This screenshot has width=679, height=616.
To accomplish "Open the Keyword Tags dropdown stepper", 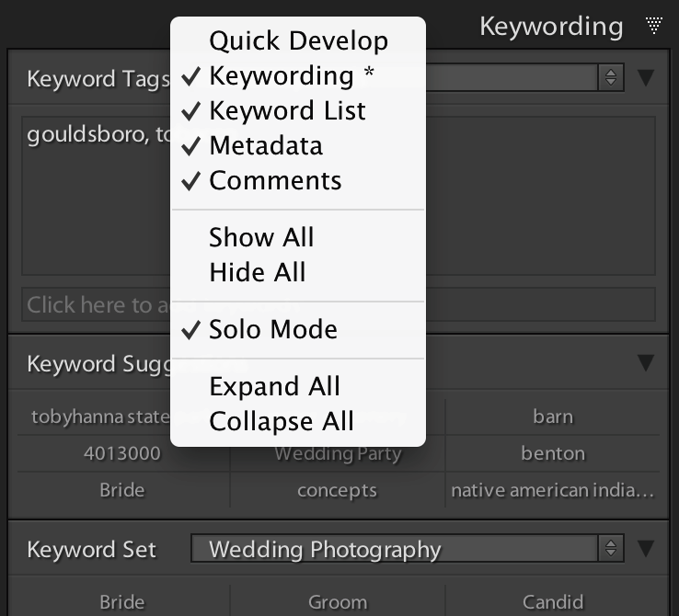I will [610, 77].
